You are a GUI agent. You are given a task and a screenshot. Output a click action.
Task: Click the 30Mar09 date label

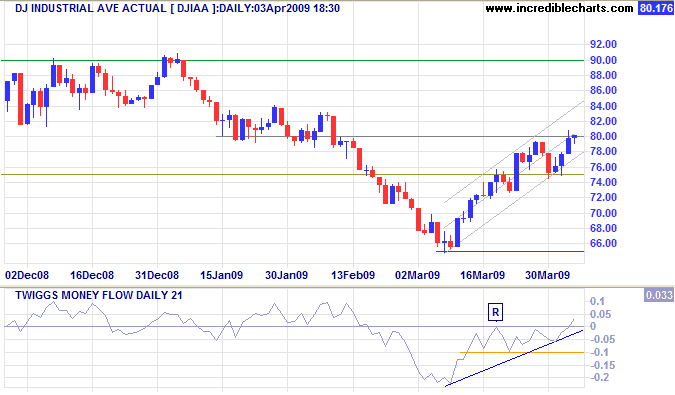tap(548, 275)
